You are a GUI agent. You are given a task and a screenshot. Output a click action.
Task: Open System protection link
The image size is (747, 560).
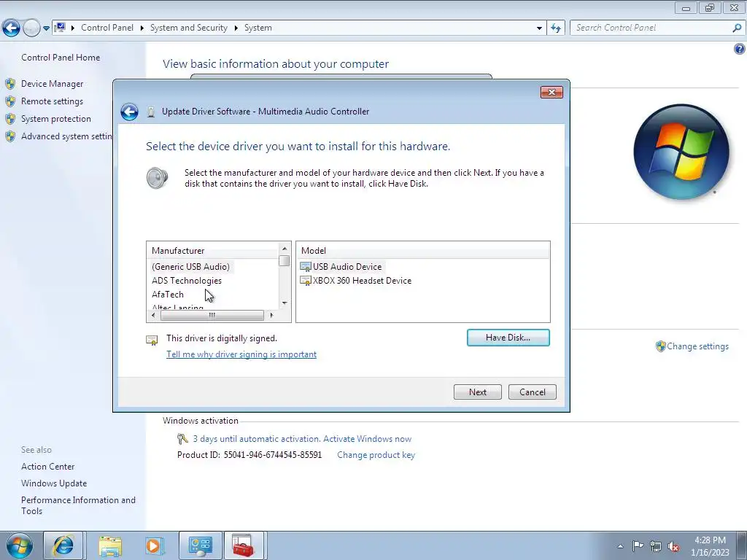[x=55, y=119]
